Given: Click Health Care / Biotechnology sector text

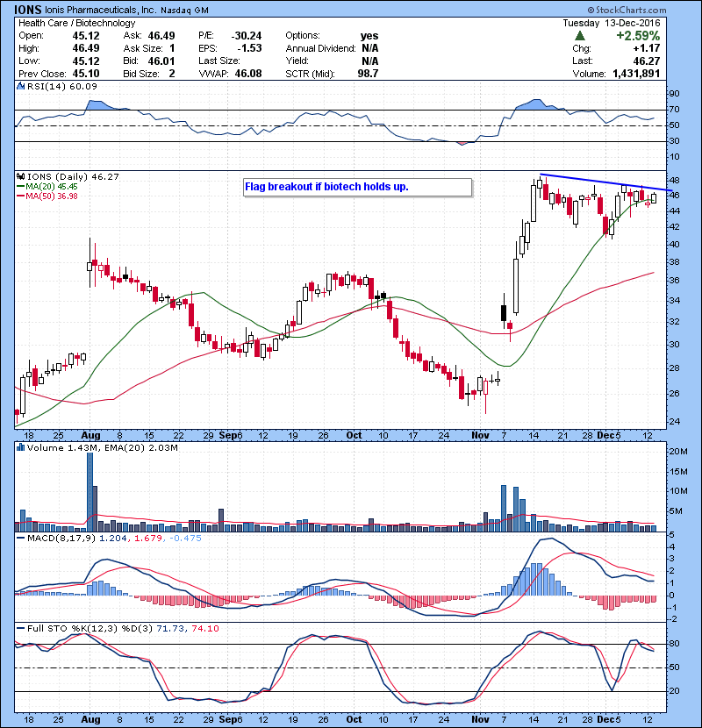Looking at the screenshot, I should [x=76, y=23].
